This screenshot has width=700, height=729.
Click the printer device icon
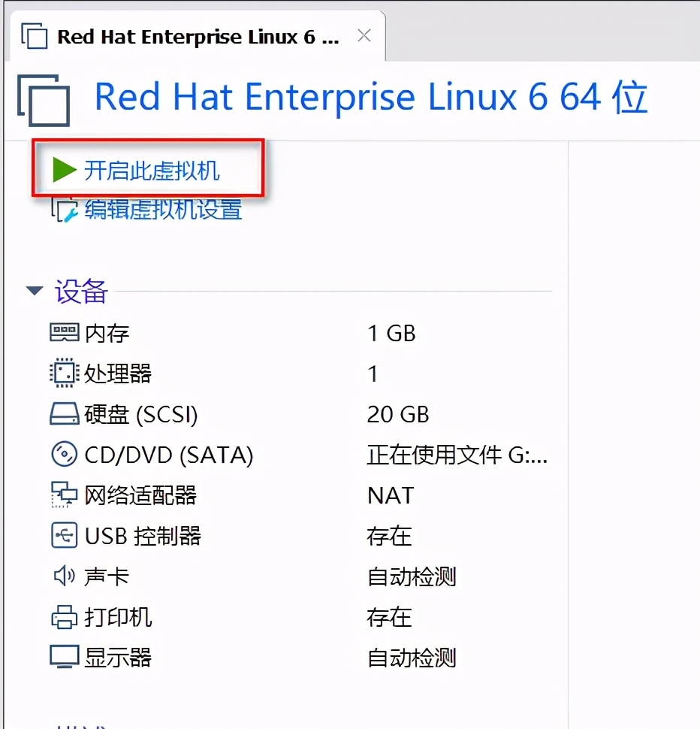point(64,618)
